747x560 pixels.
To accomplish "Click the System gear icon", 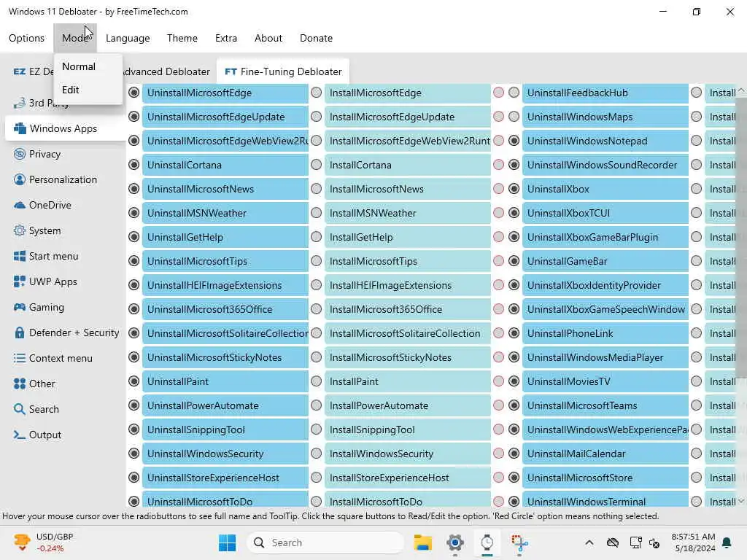I will click(x=19, y=230).
